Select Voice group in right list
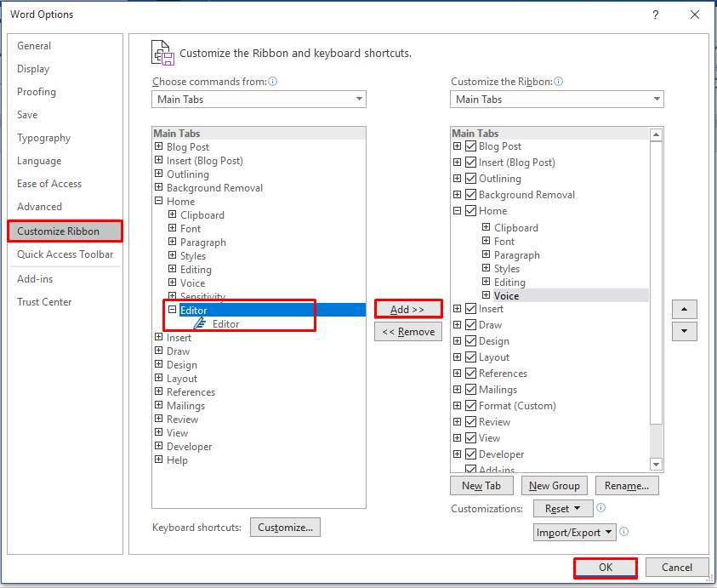Screen dimensions: 717x588 click(506, 295)
